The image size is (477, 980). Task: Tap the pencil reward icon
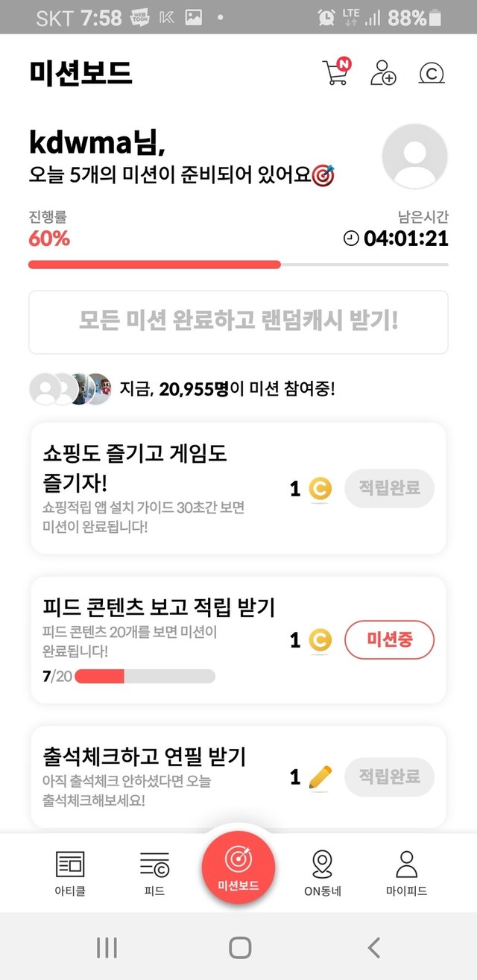(320, 777)
